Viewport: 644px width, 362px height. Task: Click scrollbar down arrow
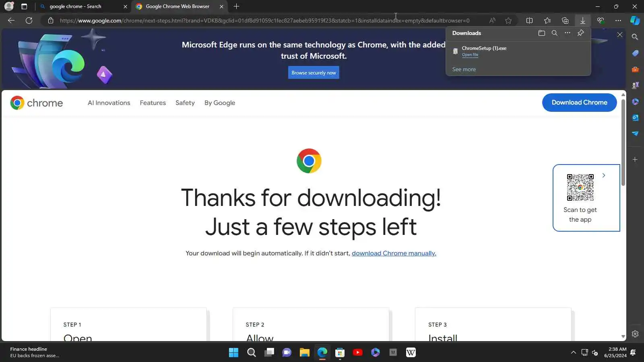623,337
